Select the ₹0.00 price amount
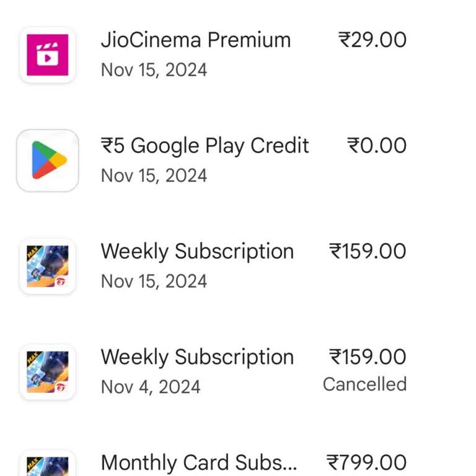476x476 pixels. 376,146
